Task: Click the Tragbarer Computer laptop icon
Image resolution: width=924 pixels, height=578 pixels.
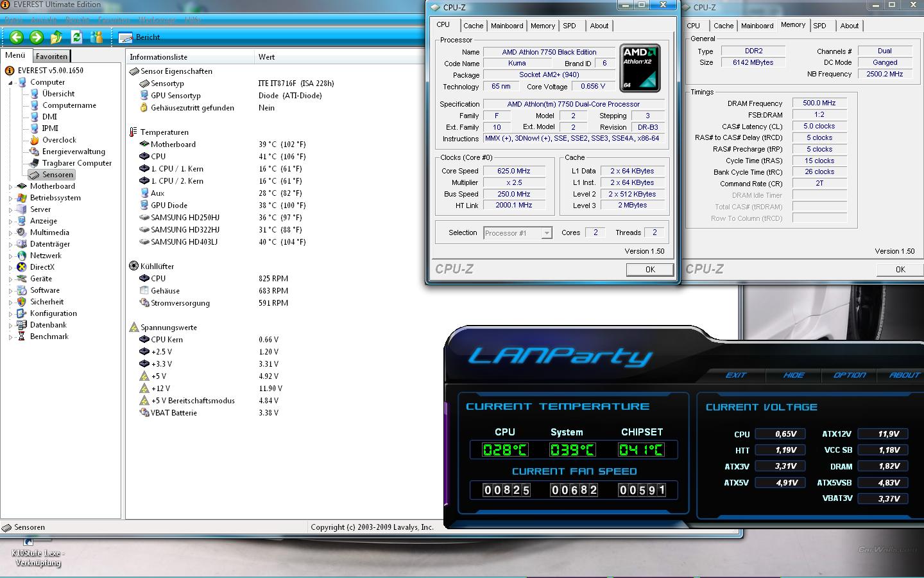Action: tap(33, 163)
